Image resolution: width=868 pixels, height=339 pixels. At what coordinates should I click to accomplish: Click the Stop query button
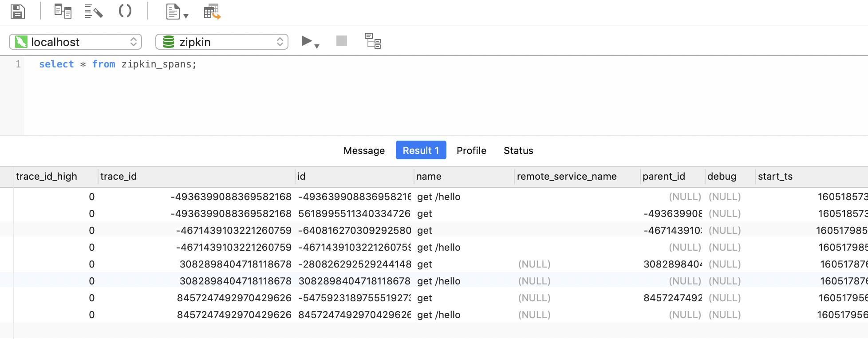click(342, 41)
